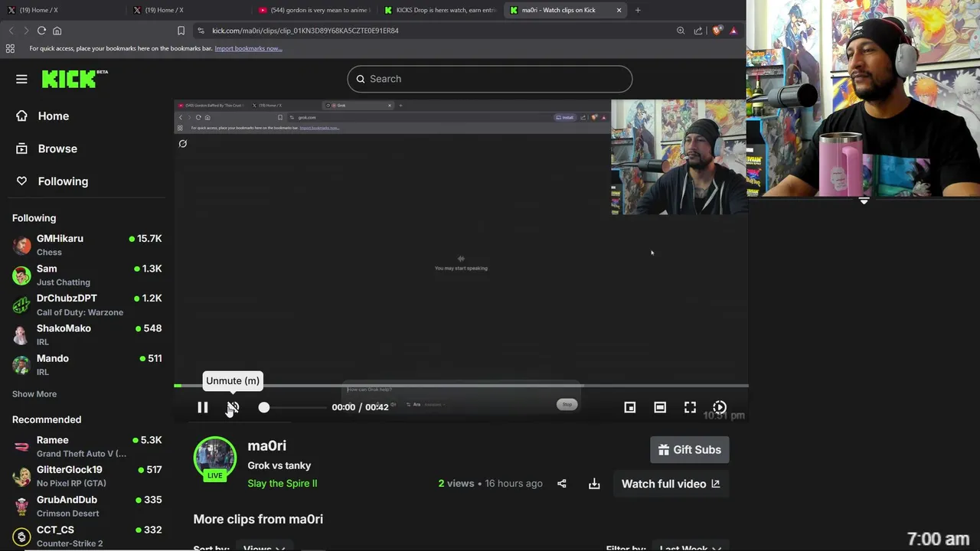Open playback speed settings icon
Image resolution: width=980 pixels, height=551 pixels.
pos(720,408)
